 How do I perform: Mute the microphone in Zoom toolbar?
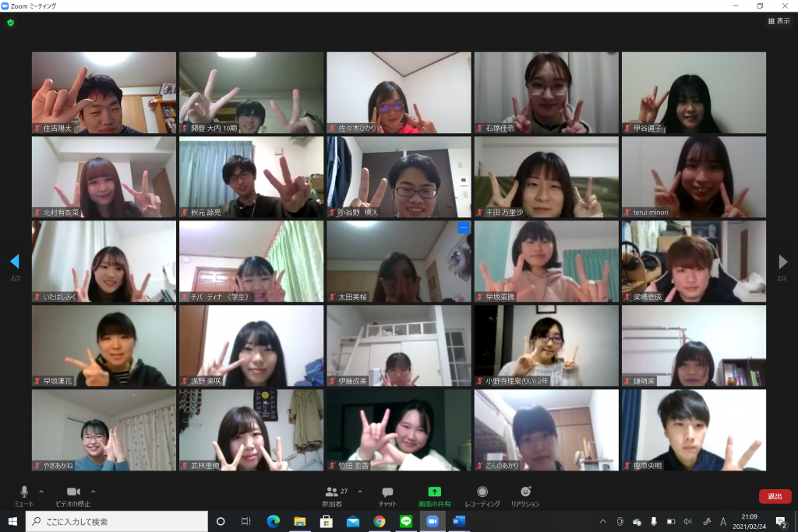point(23,495)
